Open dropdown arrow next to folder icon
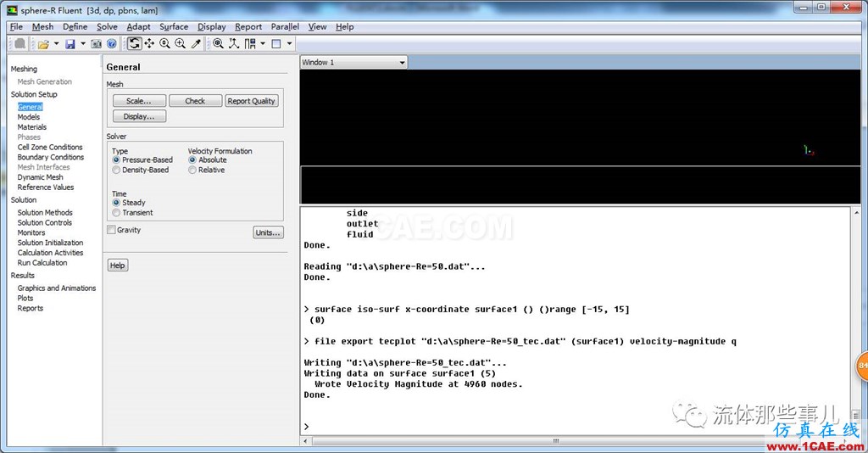The image size is (868, 453). pos(56,44)
